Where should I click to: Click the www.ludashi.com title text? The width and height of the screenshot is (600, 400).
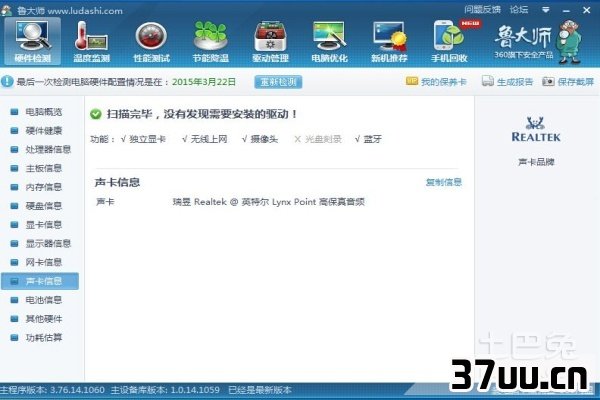(85, 11)
